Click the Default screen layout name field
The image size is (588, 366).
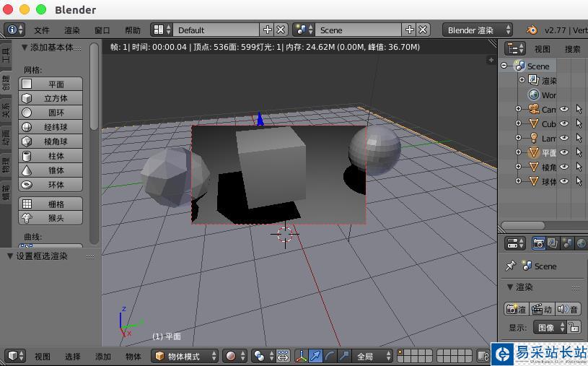click(216, 30)
